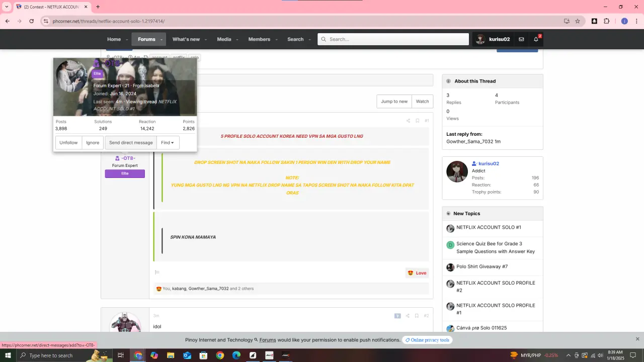
Task: Click the Ignore button
Action: [93, 143]
